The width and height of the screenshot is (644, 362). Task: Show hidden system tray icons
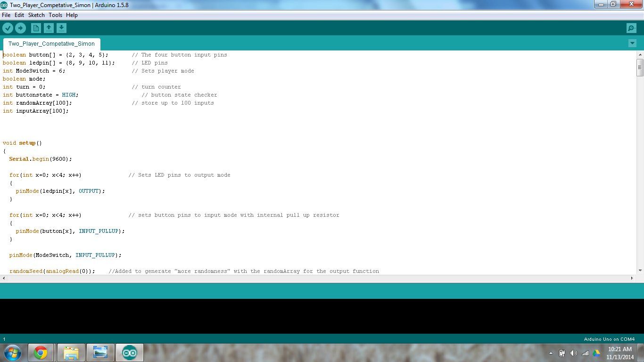click(551, 353)
